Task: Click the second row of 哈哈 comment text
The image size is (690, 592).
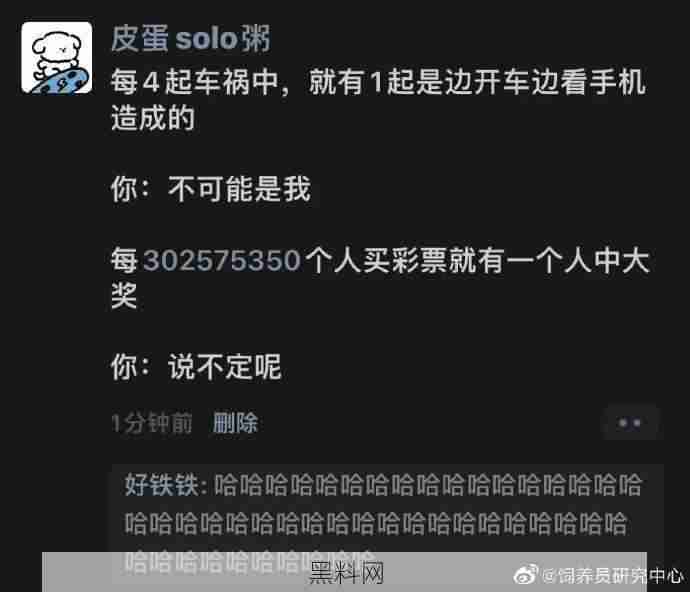Action: pos(376,523)
